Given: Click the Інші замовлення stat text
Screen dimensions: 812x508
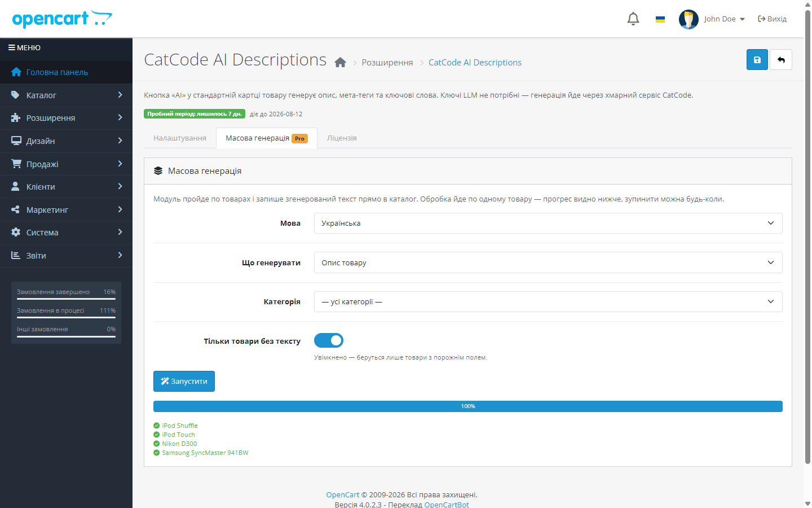Looking at the screenshot, I should click(x=42, y=329).
